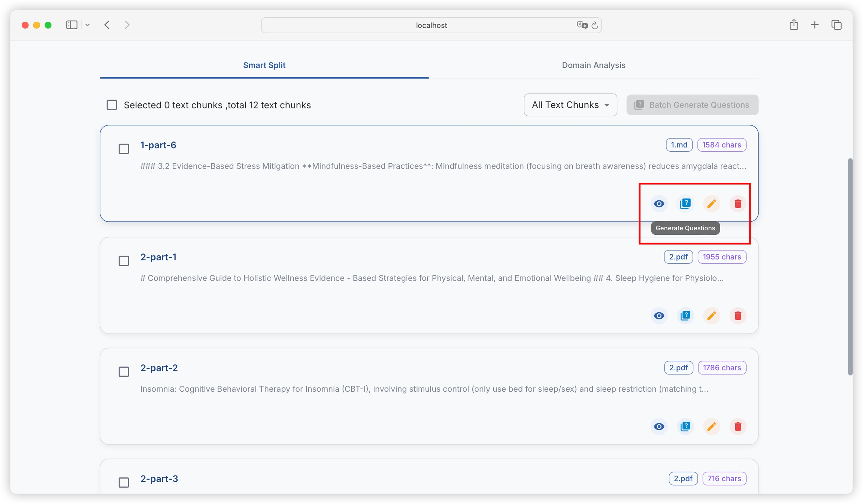
Task: Click the 2.pdf tag on 2-part-1
Action: click(678, 257)
